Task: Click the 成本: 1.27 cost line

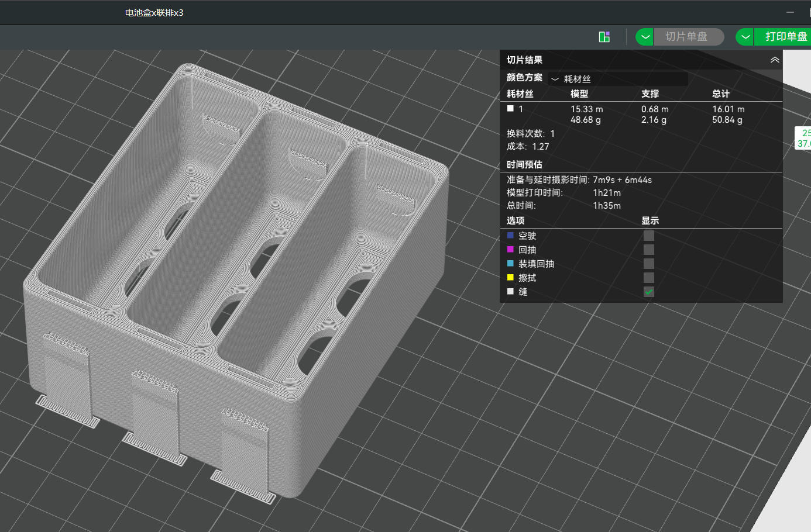Action: 528,147
